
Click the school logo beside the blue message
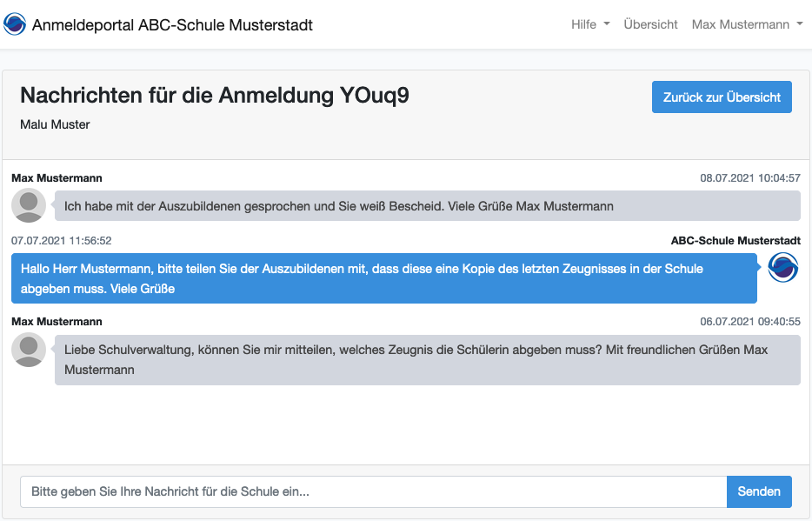coord(782,268)
